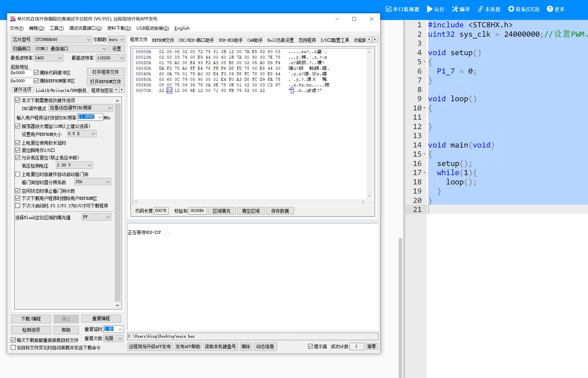Toggle 复位脚用作I/O口 checkbox

pyautogui.click(x=18, y=150)
